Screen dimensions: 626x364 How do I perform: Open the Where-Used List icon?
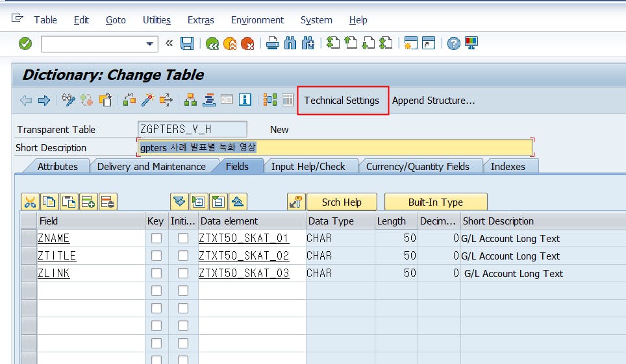point(166,100)
